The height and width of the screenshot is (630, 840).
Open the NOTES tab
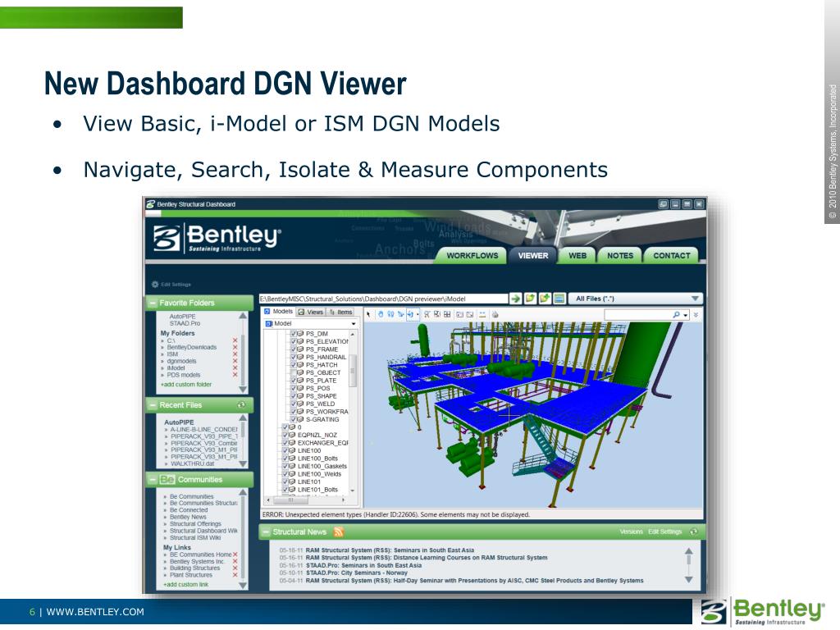620,256
